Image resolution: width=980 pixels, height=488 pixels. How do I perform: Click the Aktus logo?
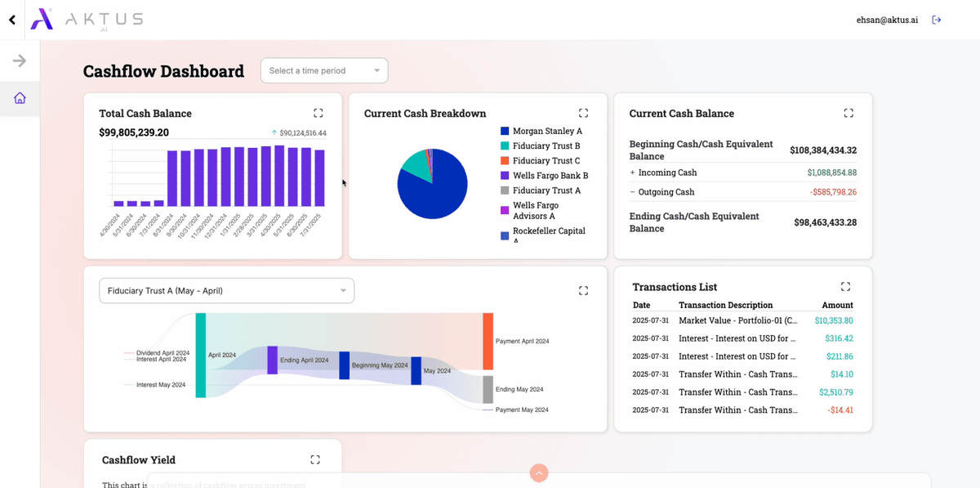pyautogui.click(x=86, y=20)
